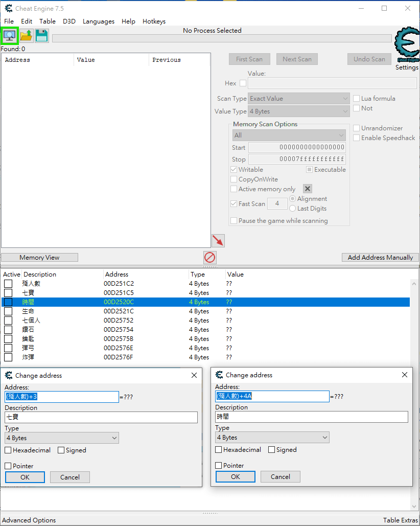Open the All memory regions dropdown
Image resolution: width=420 pixels, height=526 pixels.
click(x=289, y=134)
